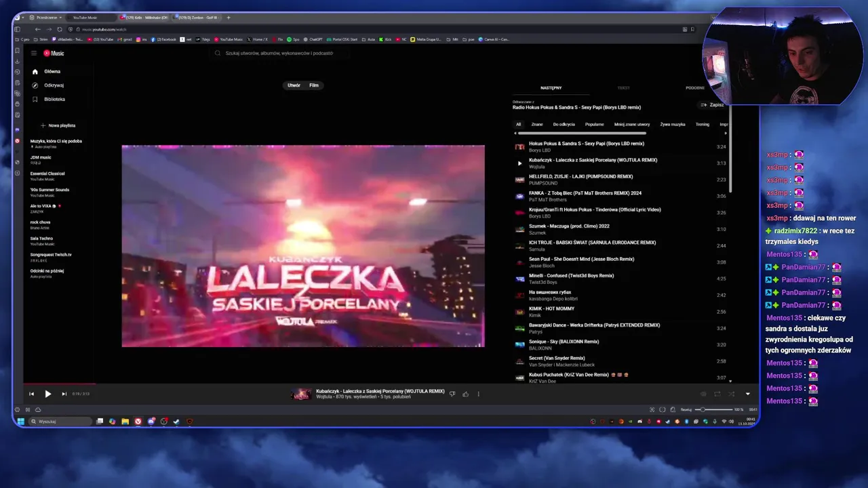Switch to Kelis - Milkshake browser tab
Viewport: 868px width, 488px height.
pos(144,18)
